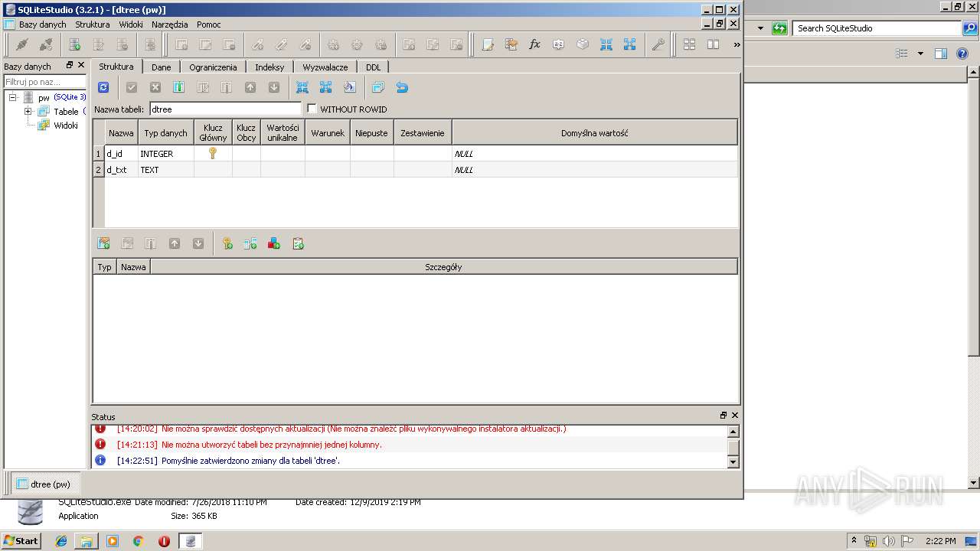
Task: Click the red error icon for the 14:21:13 status message
Action: 100,444
